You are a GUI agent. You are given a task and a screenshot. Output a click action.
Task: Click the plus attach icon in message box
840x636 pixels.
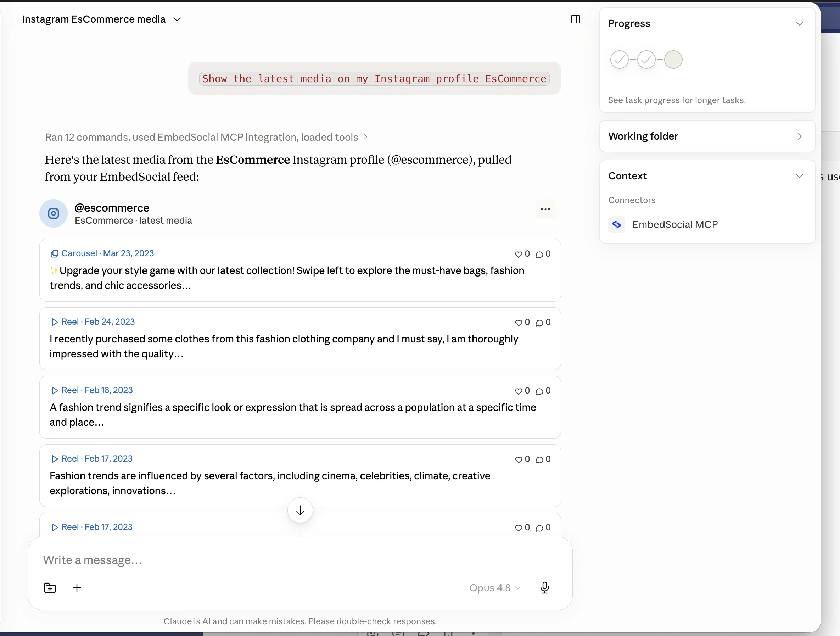coord(77,588)
